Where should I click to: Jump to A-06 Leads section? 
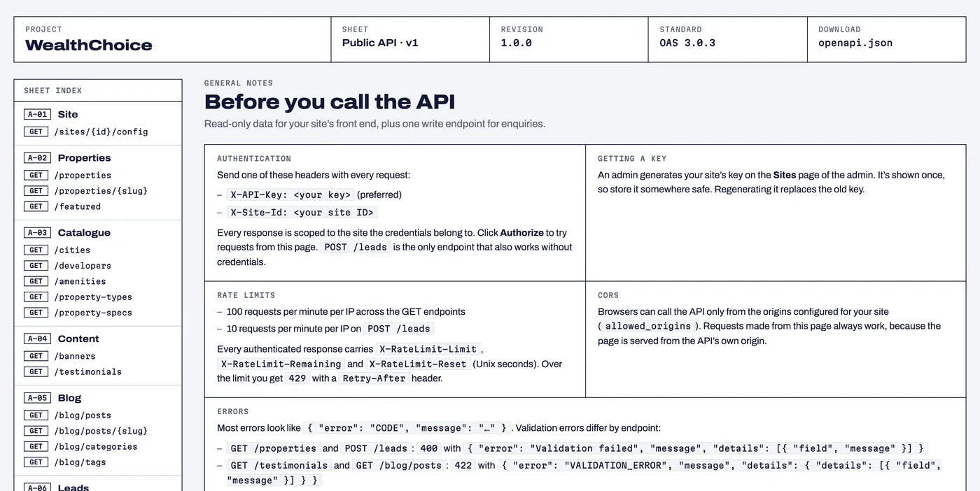[56, 487]
